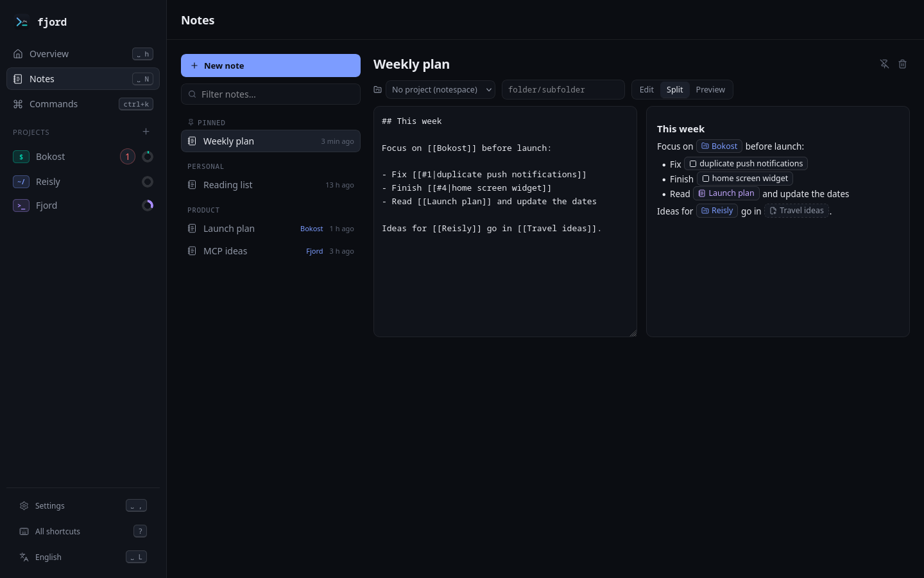Switch to Preview view tab
Screen dimensions: 924x578
click(710, 90)
